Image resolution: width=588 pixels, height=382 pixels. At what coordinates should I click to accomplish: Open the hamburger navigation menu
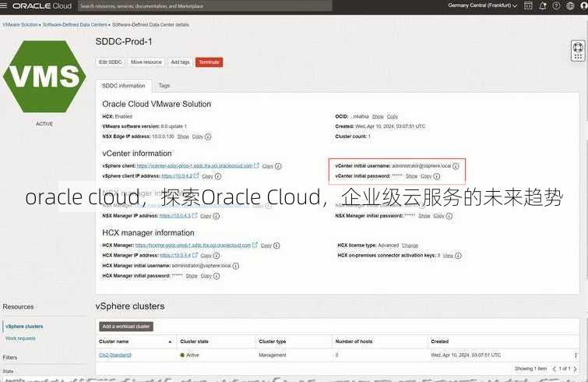coord(4,5)
